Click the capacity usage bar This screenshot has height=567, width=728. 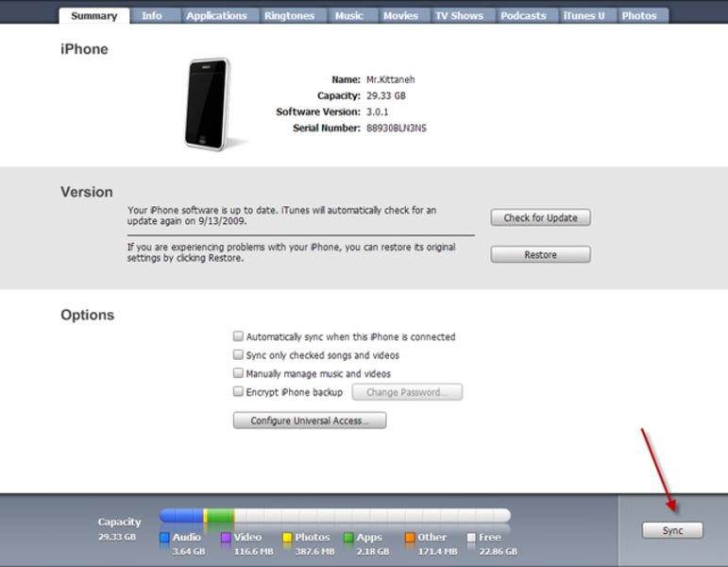[335, 516]
